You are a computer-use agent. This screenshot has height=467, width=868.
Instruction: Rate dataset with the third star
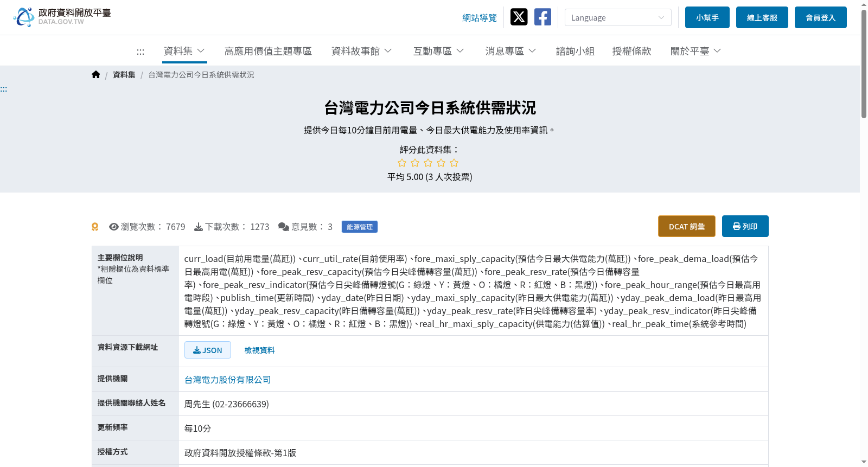pyautogui.click(x=428, y=163)
